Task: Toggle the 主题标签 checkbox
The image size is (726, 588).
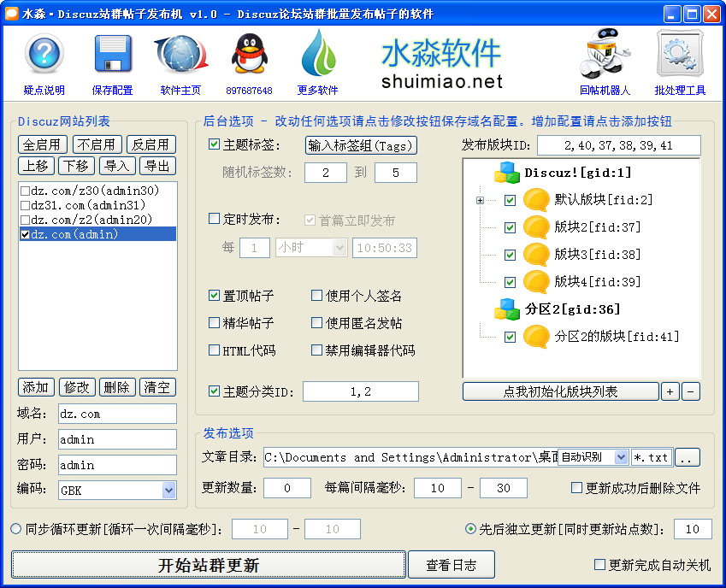Action: click(x=214, y=144)
